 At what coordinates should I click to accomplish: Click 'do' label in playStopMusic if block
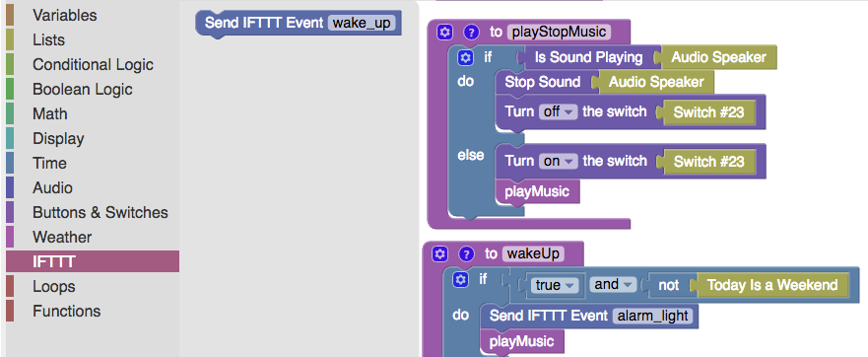[x=466, y=82]
